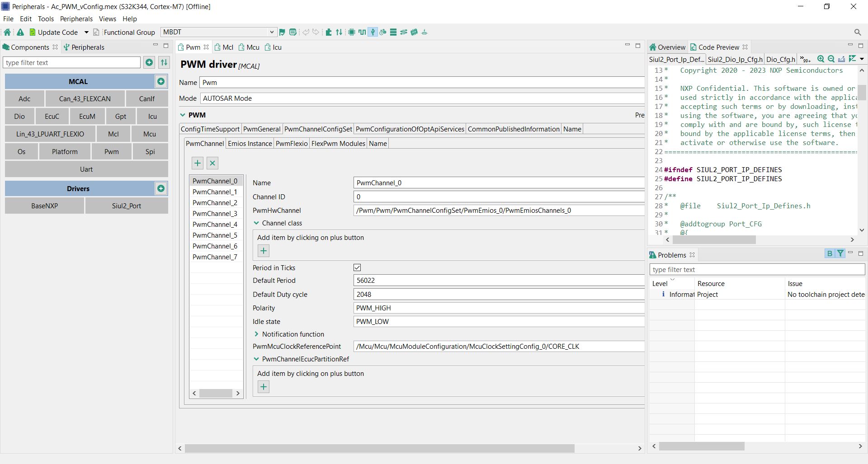
Task: Click the zoom in icon in Code Preview
Action: click(x=821, y=59)
